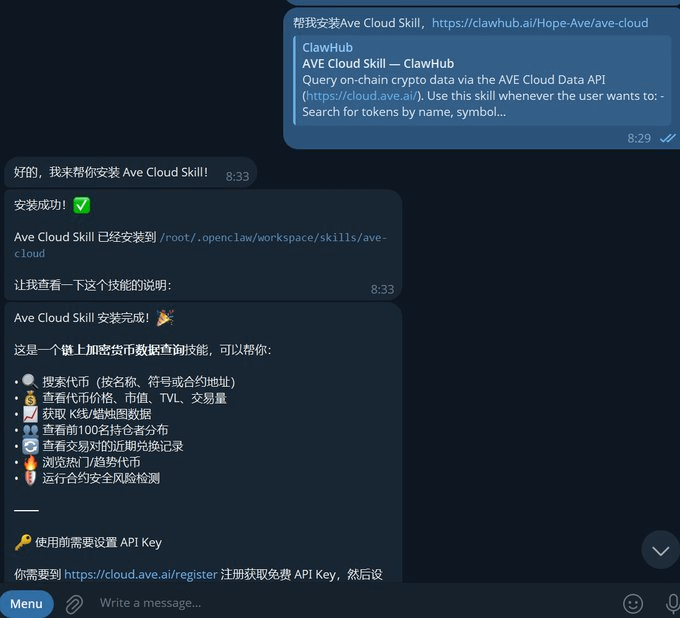Click the magnifying glass emoji beside 搜索代币
This screenshot has width=680, height=618.
click(30, 381)
